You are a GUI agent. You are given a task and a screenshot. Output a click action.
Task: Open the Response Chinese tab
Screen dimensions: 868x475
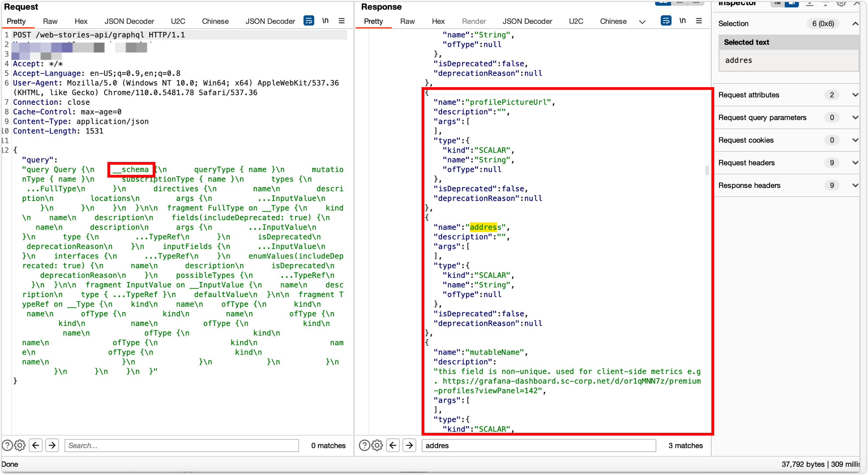(613, 21)
